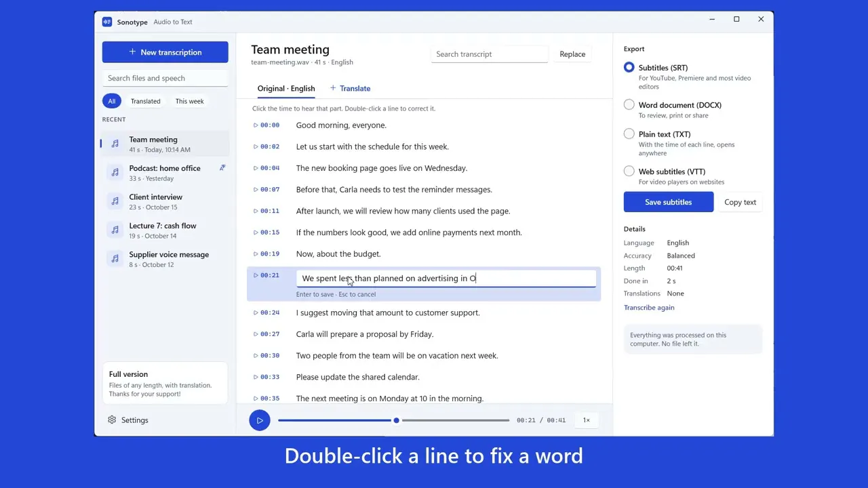
Task: Play from the 00:00 timestamp
Action: pos(266,125)
